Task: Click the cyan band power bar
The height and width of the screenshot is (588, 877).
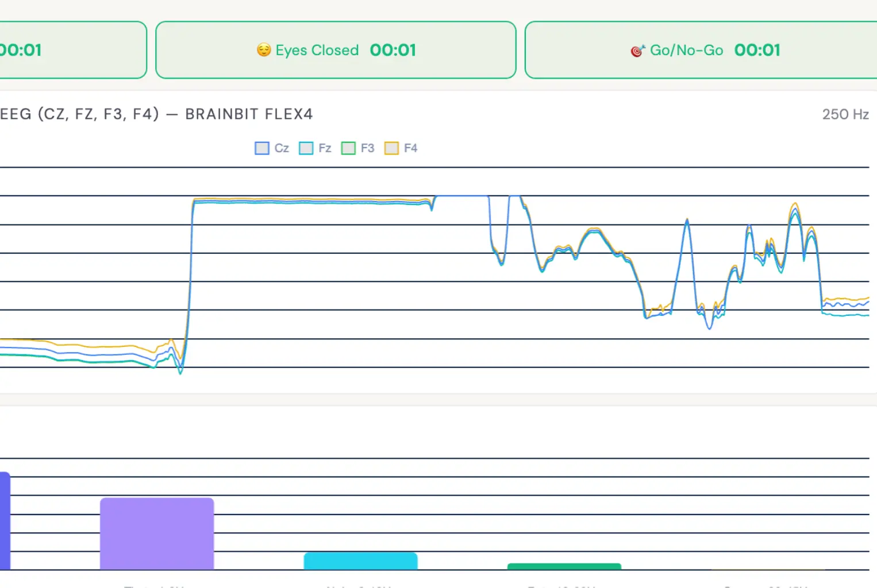Action: coord(361,561)
